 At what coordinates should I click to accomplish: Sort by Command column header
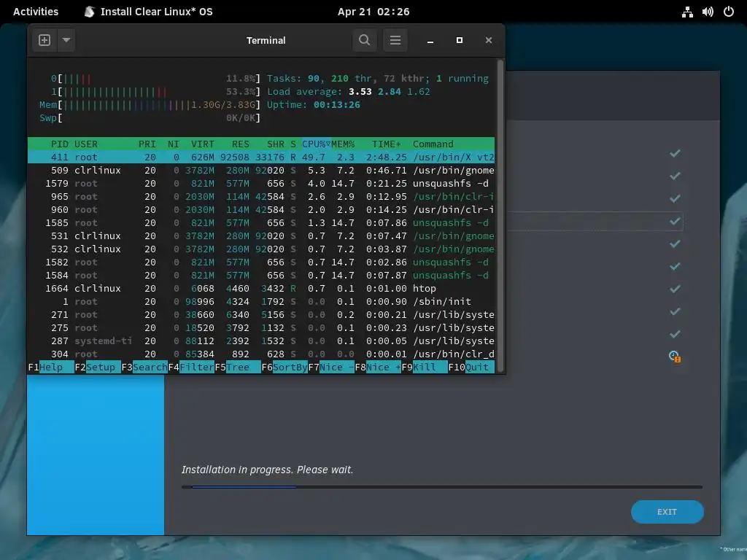[x=433, y=144]
